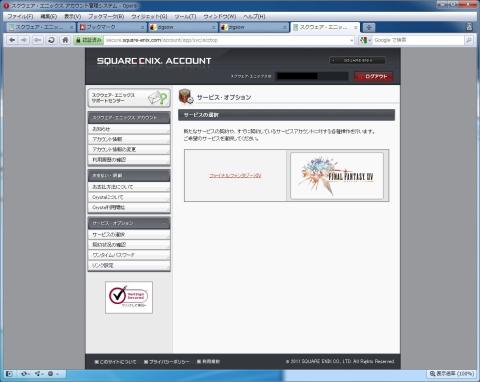Click the magnifier search button icon
Image resolution: width=480 pixels, height=382 pixels.
pos(468,40)
